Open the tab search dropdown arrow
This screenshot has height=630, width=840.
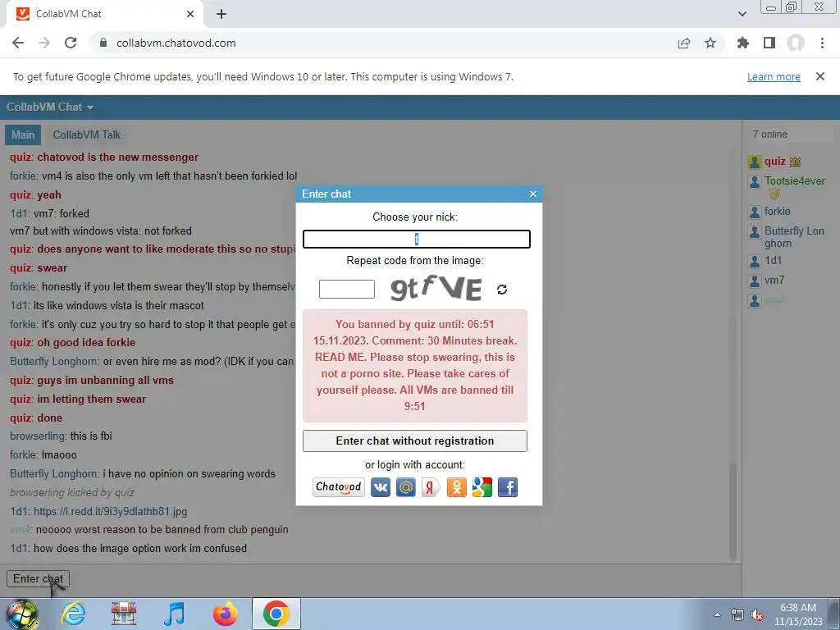coord(742,14)
